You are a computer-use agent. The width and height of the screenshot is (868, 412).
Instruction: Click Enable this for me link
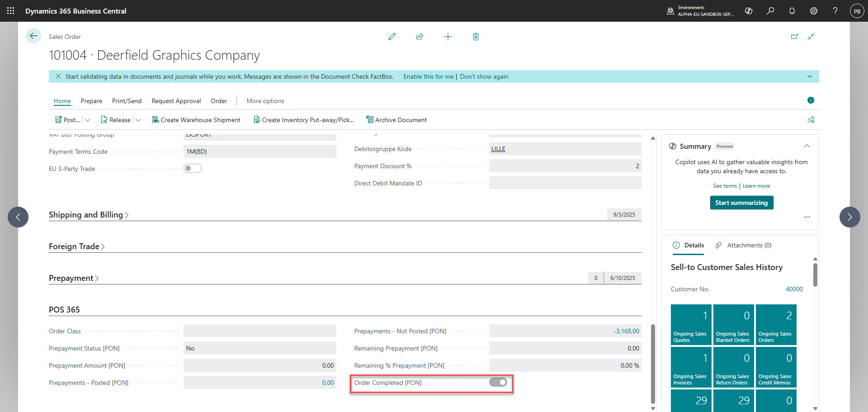click(x=429, y=76)
